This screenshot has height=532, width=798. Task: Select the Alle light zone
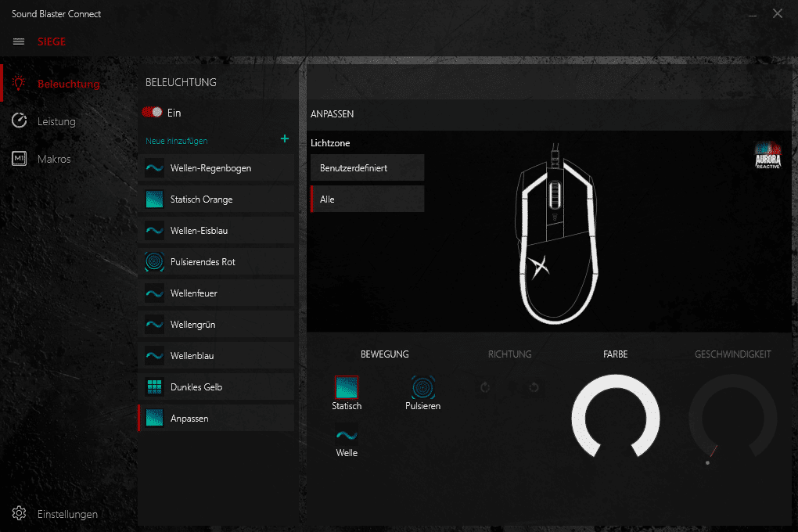(x=367, y=199)
